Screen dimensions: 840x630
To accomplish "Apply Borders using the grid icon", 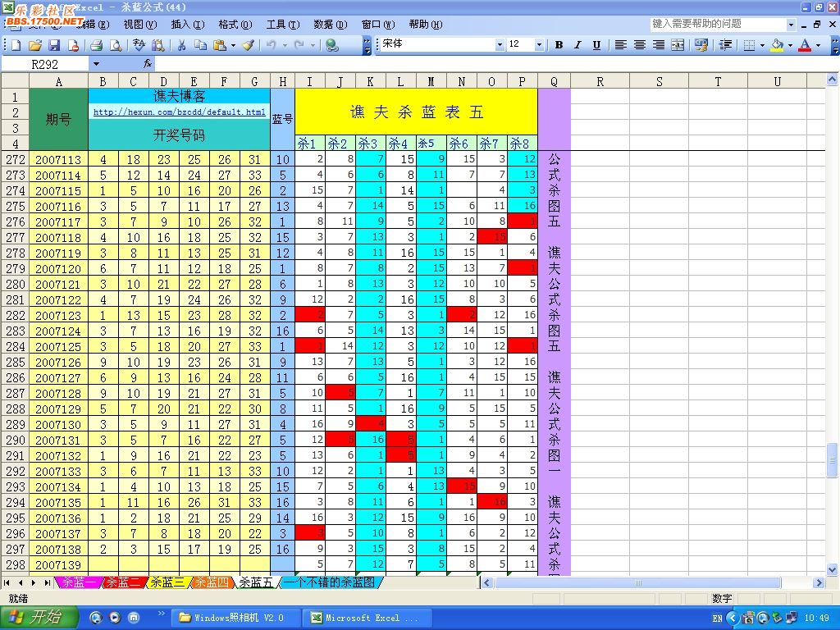I will [750, 45].
